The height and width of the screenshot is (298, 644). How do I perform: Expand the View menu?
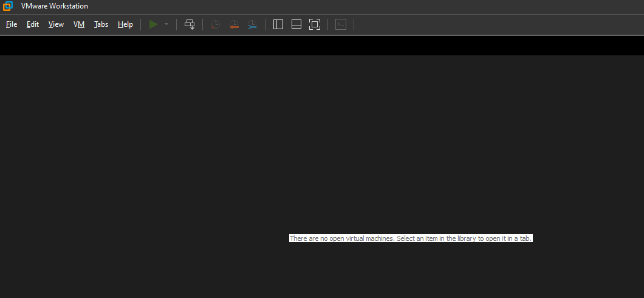(56, 24)
